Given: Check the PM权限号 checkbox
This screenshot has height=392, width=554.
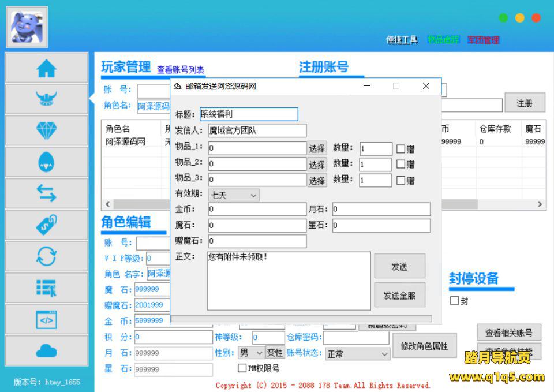Looking at the screenshot, I should coord(242,368).
